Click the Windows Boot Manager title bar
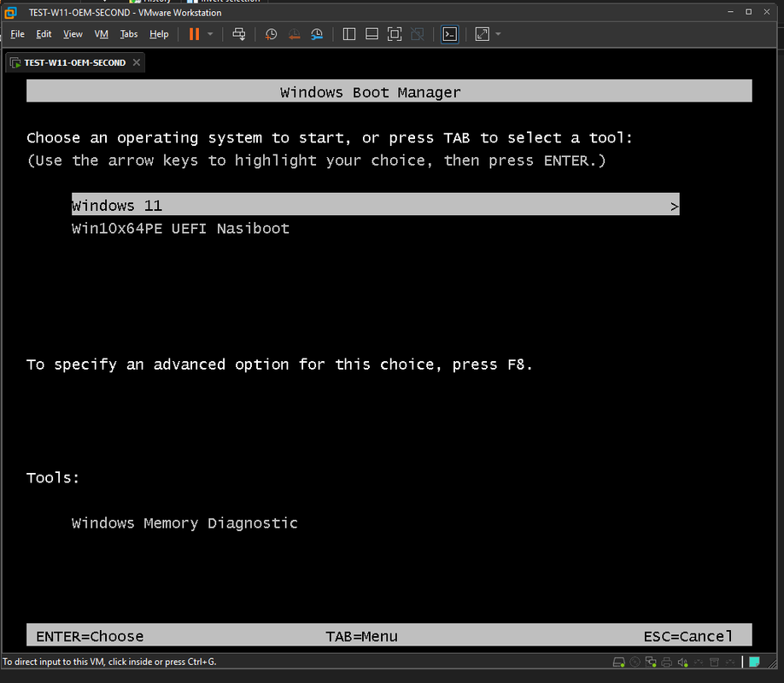Image resolution: width=784 pixels, height=683 pixels. (389, 91)
